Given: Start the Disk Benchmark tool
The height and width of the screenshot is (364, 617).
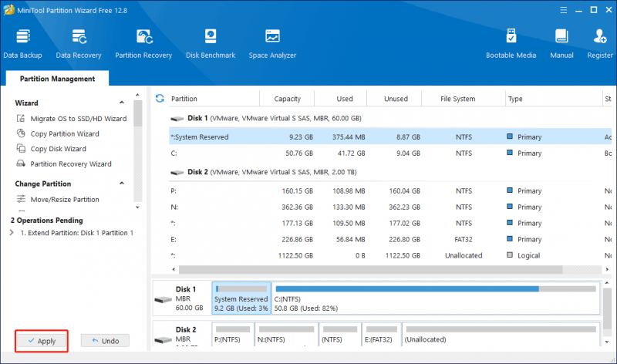Looking at the screenshot, I should coord(211,44).
